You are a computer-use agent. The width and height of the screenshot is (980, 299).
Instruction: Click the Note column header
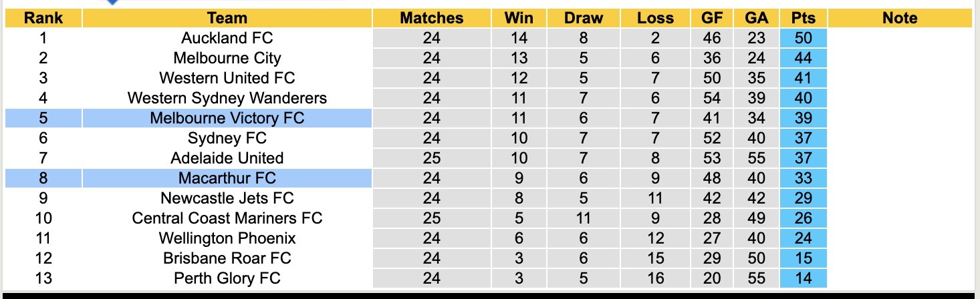[x=900, y=18]
